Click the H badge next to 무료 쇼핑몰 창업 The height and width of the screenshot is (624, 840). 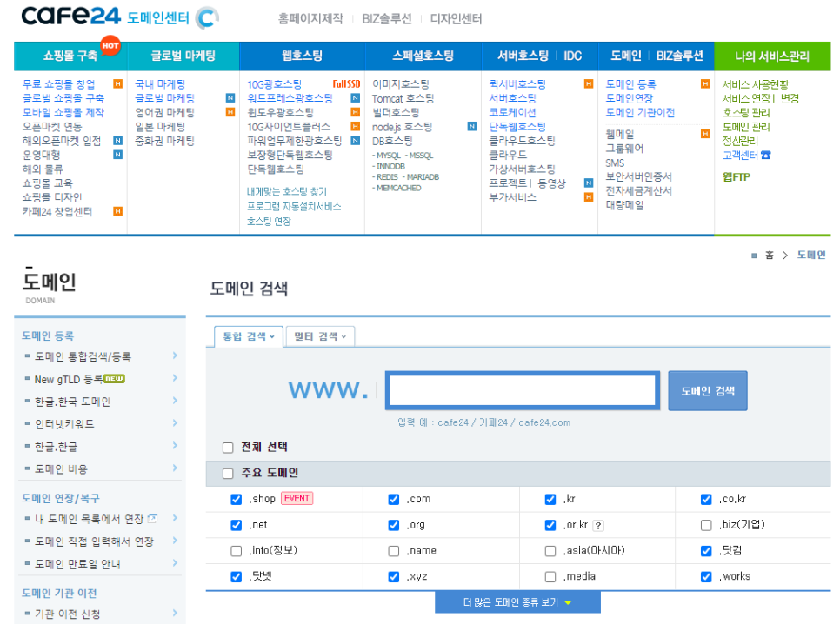click(118, 84)
